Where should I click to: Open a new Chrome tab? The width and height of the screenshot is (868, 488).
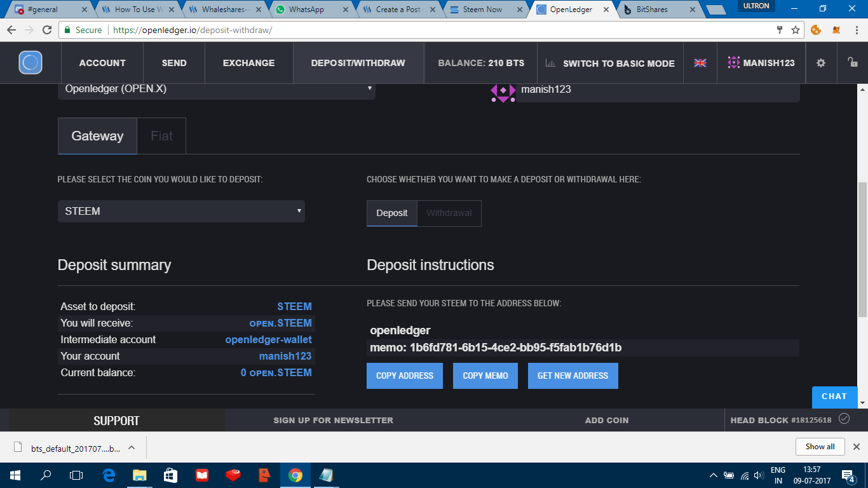[715, 10]
